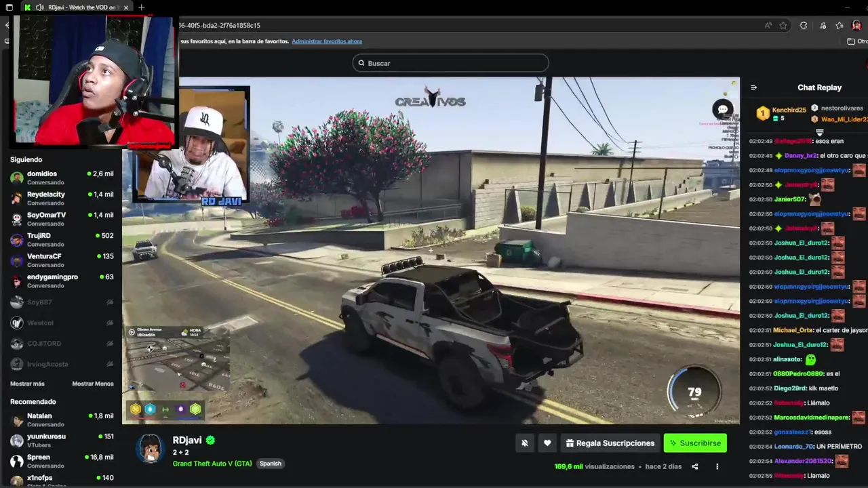Click Michael_Orta username in chat
Image resolution: width=868 pixels, height=488 pixels.
coord(793,330)
